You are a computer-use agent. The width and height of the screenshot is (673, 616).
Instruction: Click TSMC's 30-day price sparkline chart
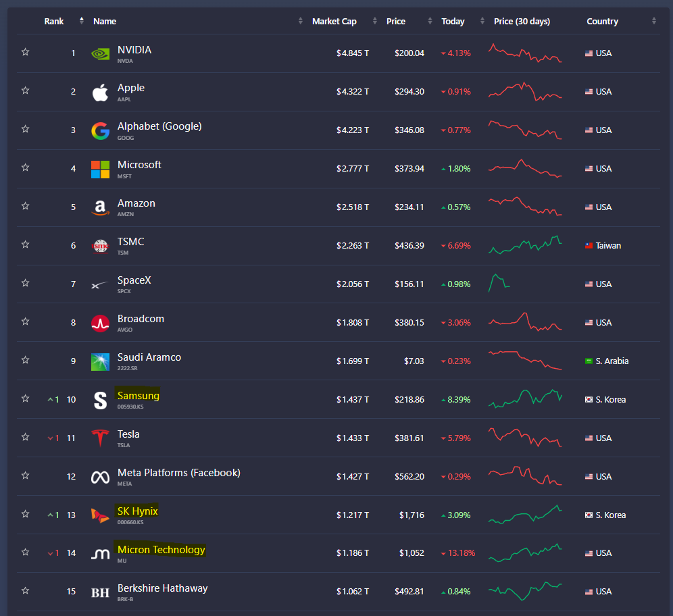click(x=525, y=245)
